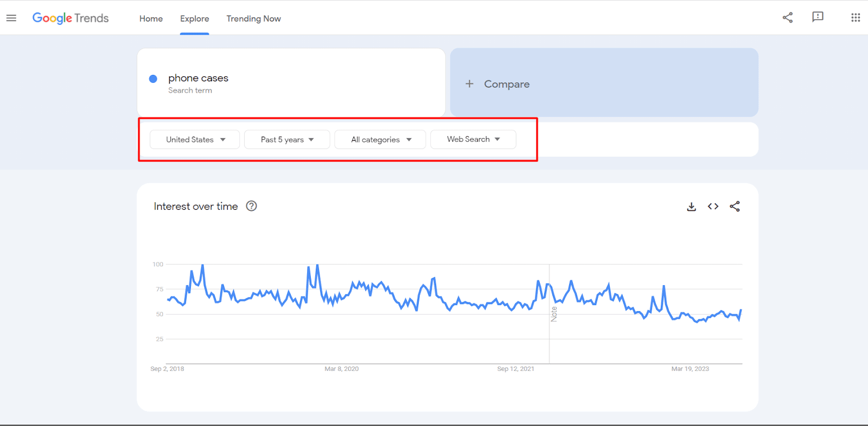This screenshot has width=868, height=426.
Task: Select the Explore tab
Action: [195, 18]
